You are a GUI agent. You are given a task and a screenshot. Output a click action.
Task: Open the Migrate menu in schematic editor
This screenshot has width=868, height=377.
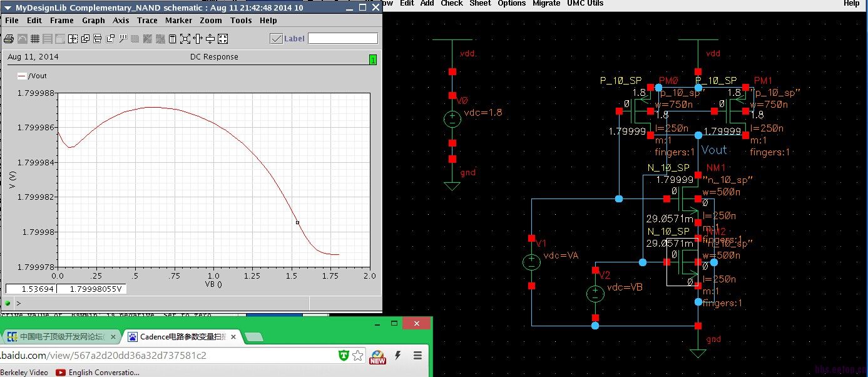pos(546,4)
